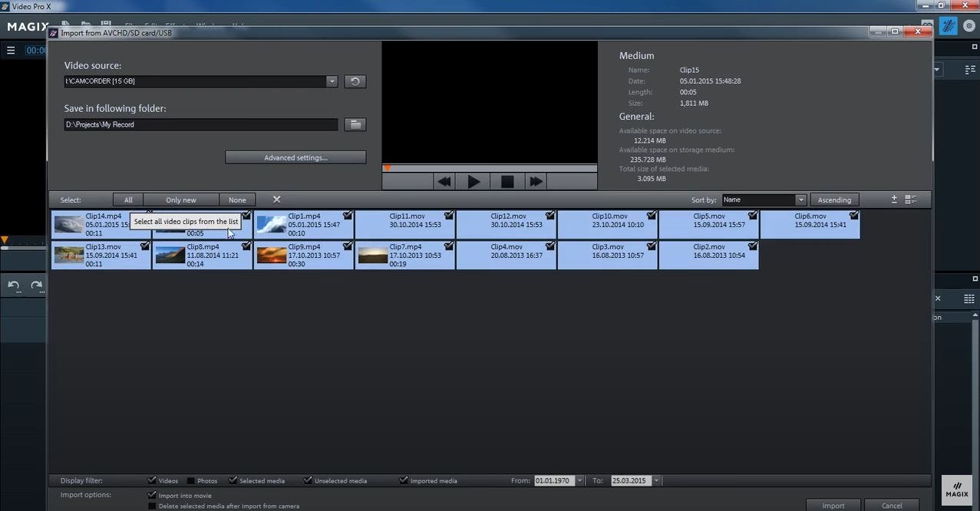Viewport: 980px width, 511px height.
Task: Close panel with X in main window right side
Action: click(x=937, y=298)
